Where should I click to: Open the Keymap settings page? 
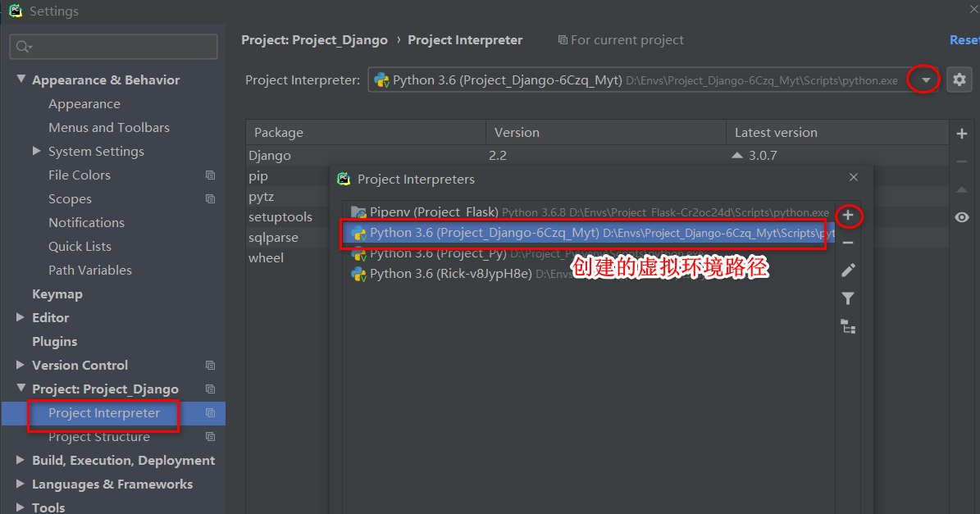(57, 293)
